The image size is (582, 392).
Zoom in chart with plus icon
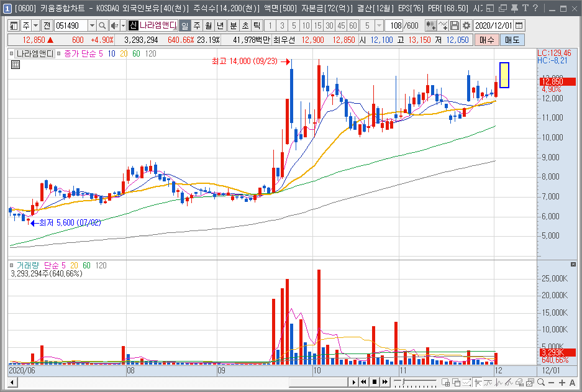[x=562, y=383]
